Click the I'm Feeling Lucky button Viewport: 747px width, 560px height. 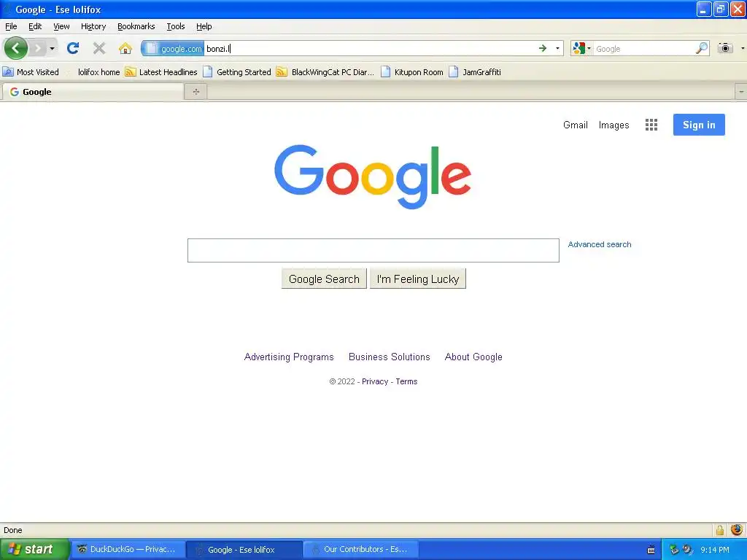[x=418, y=279]
